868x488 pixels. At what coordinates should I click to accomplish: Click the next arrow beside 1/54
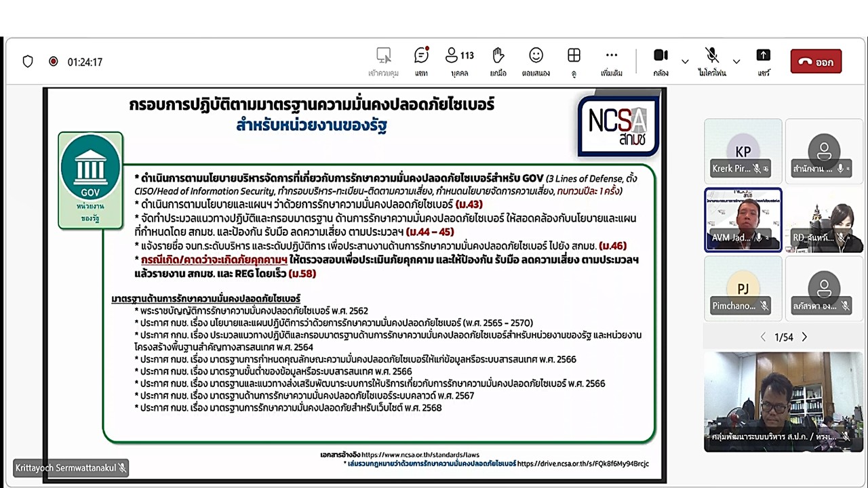pyautogui.click(x=804, y=337)
